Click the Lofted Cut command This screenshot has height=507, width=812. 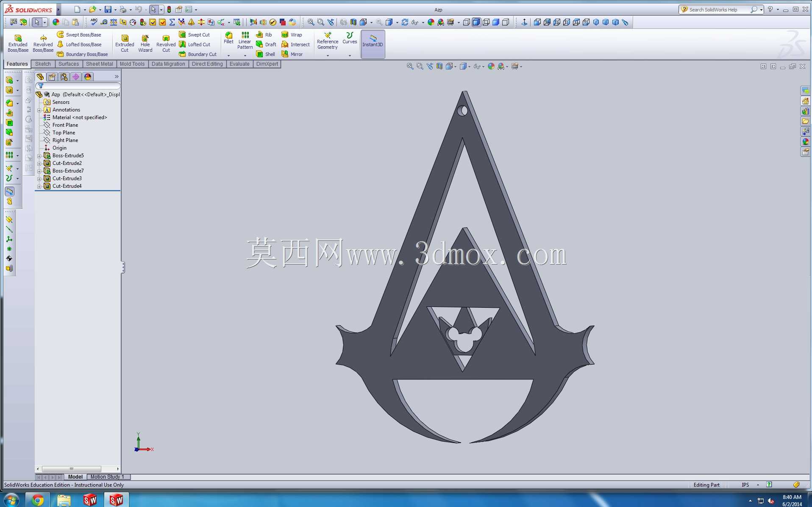click(x=195, y=45)
